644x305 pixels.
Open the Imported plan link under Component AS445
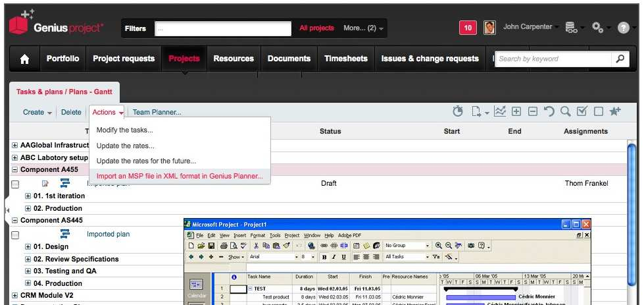pyautogui.click(x=108, y=235)
